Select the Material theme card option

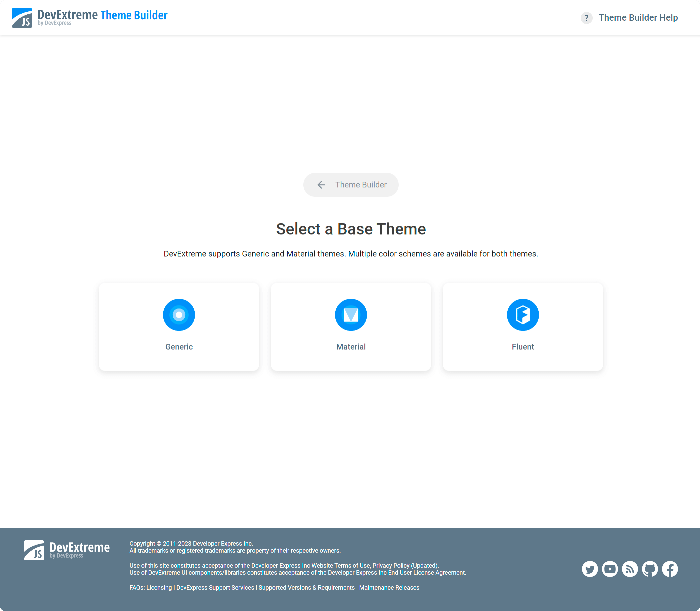(x=351, y=326)
